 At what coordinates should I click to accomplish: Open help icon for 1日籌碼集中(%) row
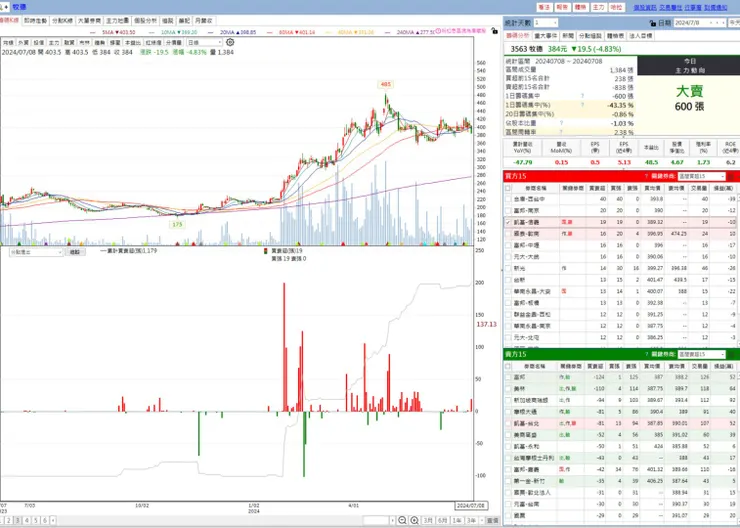click(582, 105)
